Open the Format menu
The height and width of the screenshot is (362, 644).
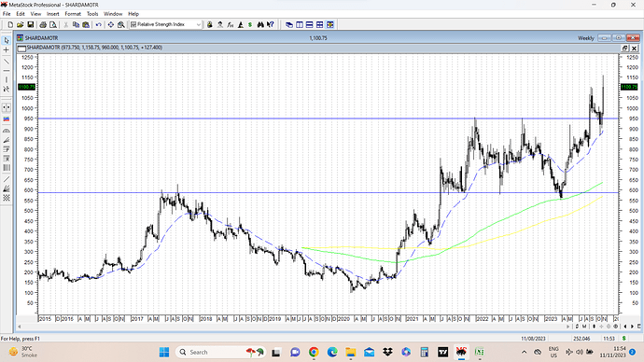(x=73, y=14)
